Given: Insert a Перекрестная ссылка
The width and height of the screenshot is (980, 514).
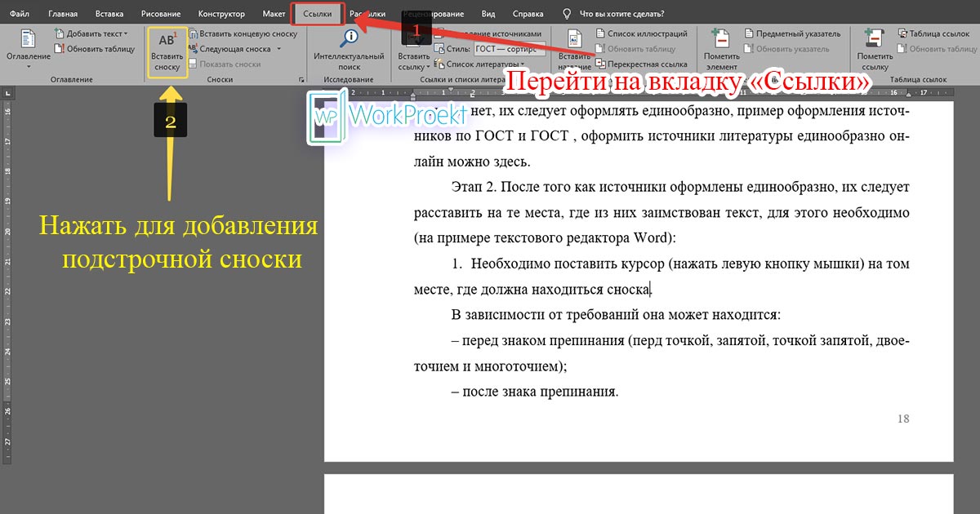Looking at the screenshot, I should 648,64.
